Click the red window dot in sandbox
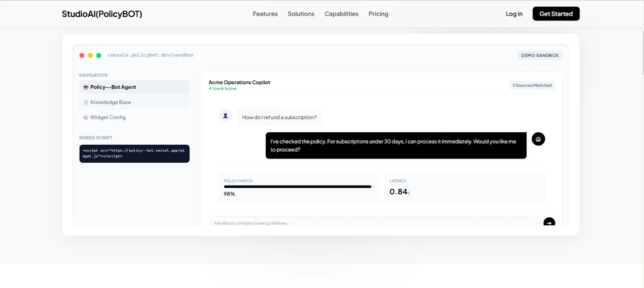 click(82, 56)
